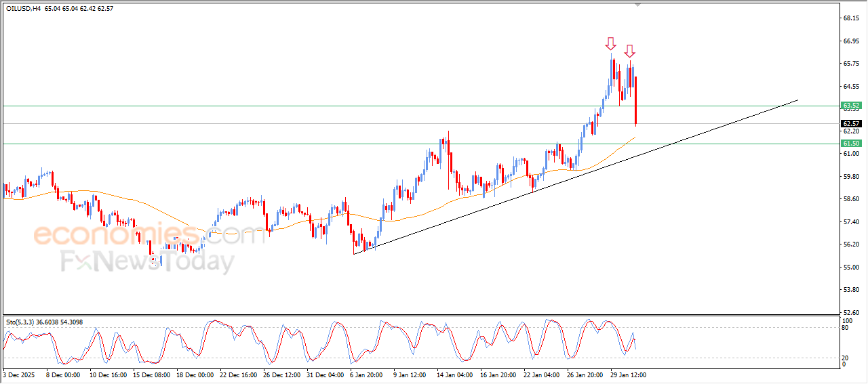This screenshot has height=384, width=868.
Task: Click the stochastic 80 level marker
Action: click(x=845, y=328)
